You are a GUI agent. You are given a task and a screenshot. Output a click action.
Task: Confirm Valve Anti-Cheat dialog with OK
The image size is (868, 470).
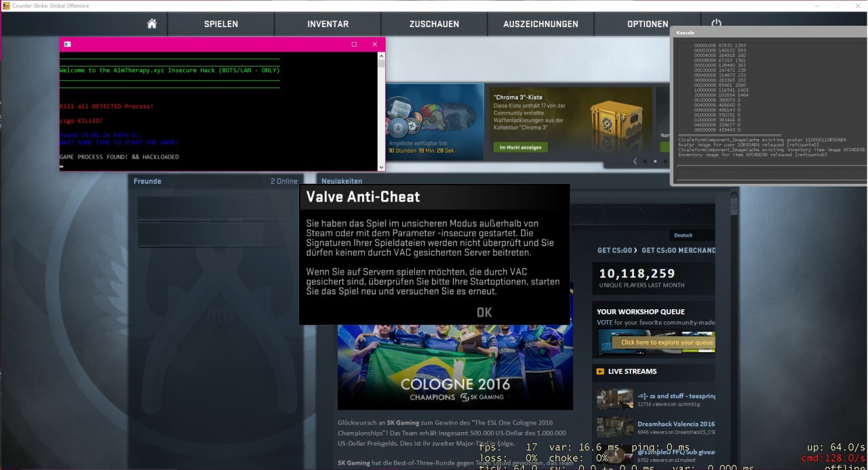tap(484, 312)
